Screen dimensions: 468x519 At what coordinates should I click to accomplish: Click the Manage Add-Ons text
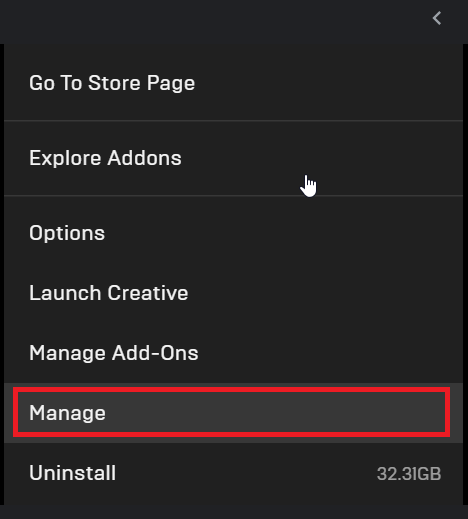114,353
